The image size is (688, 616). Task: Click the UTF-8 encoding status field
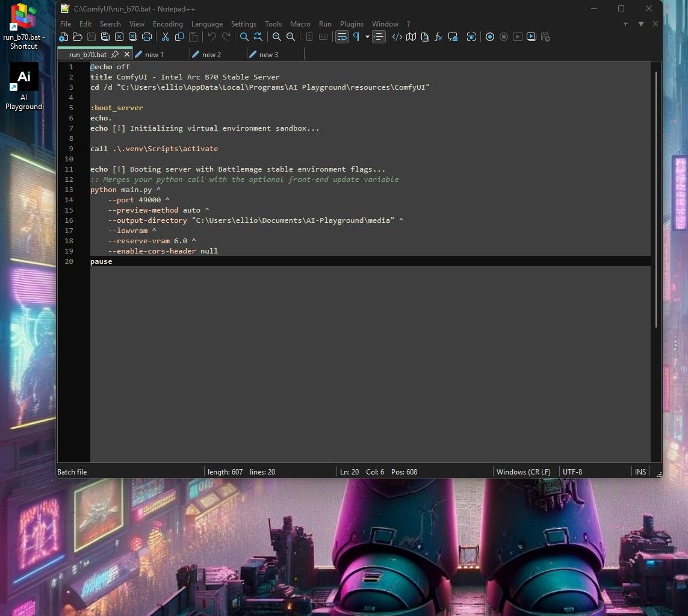(572, 472)
